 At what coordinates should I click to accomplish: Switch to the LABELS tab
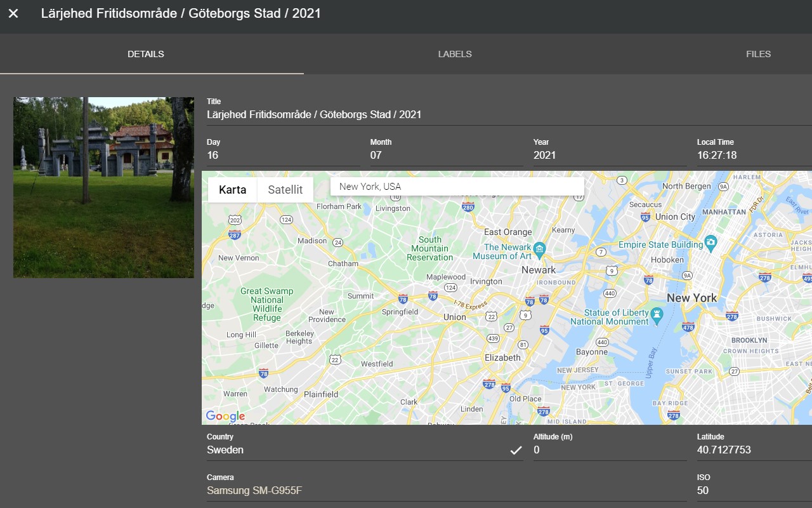click(x=454, y=54)
